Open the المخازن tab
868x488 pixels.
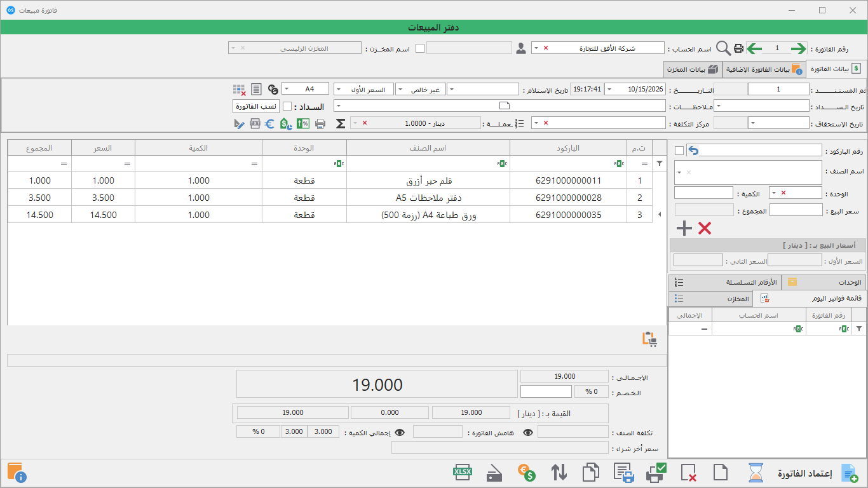click(x=710, y=298)
